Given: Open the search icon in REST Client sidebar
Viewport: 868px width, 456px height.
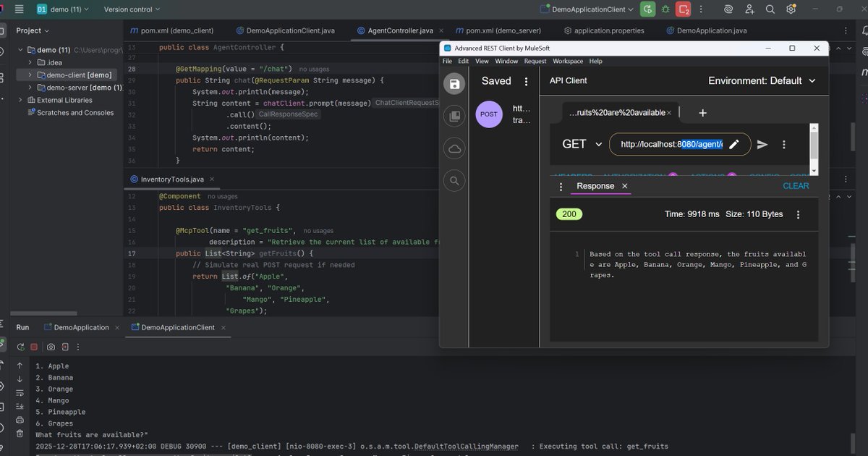Looking at the screenshot, I should [455, 181].
